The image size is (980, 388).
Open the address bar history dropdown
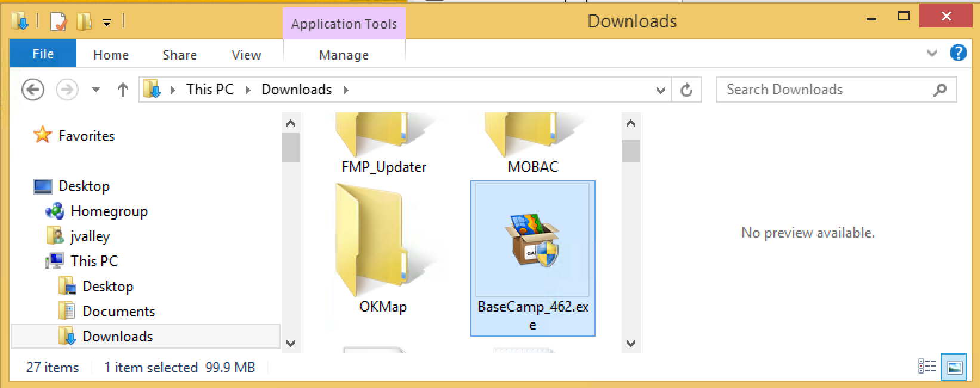point(660,90)
